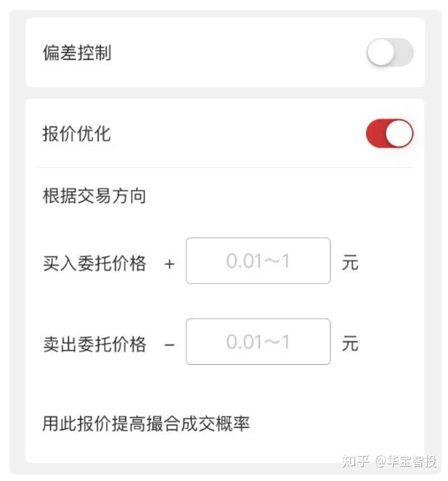Click the 卖出委托价格 input field
Image resolution: width=448 pixels, height=481 pixels.
pos(258,342)
